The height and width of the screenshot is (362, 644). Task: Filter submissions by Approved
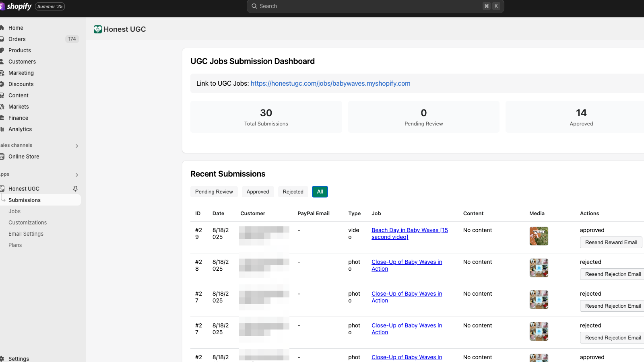pos(258,192)
